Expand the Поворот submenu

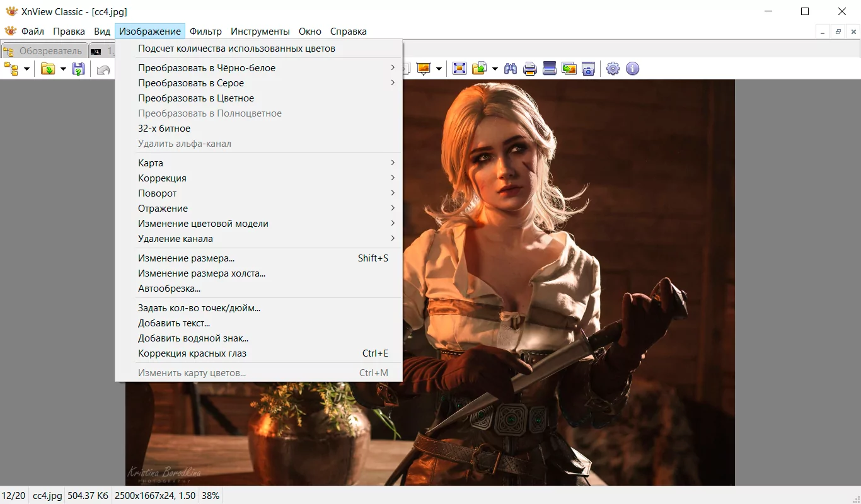[x=258, y=193]
